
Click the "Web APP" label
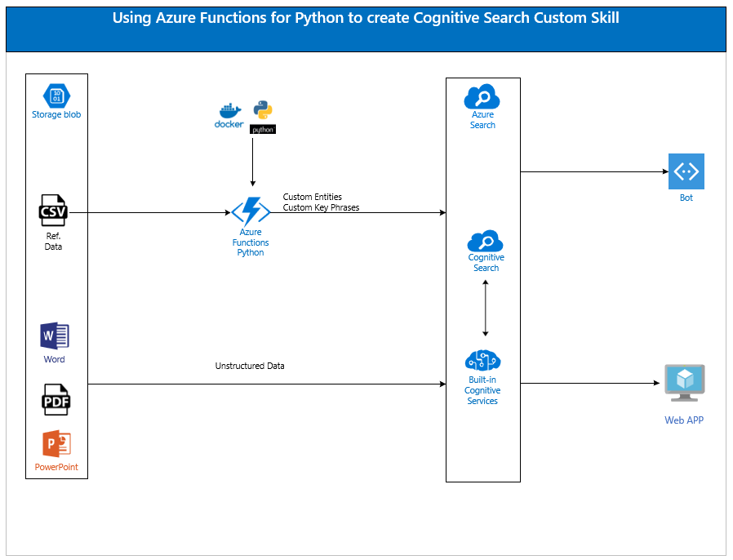[x=684, y=420]
